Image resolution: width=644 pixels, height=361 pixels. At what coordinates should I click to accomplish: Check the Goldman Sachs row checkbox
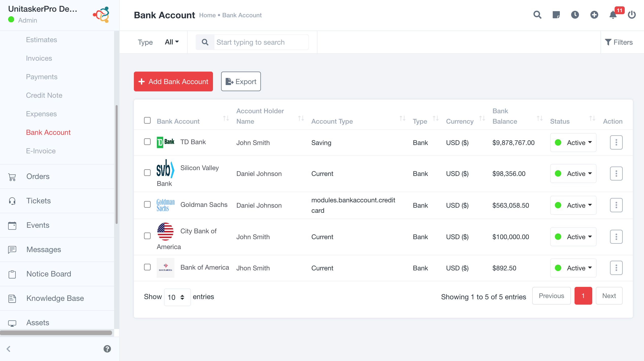pos(147,204)
